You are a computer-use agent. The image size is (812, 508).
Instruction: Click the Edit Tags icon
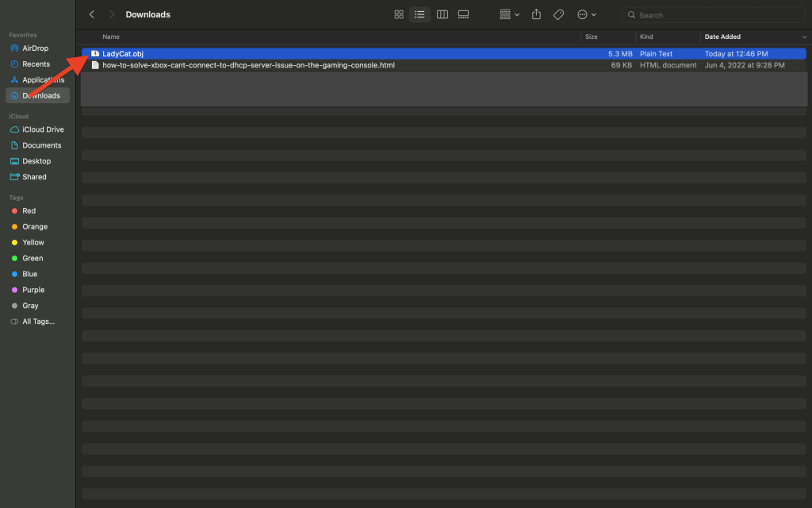558,14
